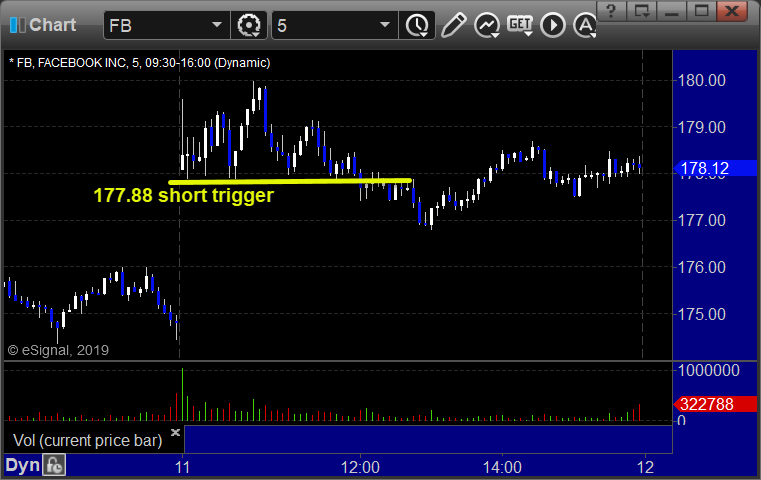Click the 12 date axis label

[x=645, y=467]
